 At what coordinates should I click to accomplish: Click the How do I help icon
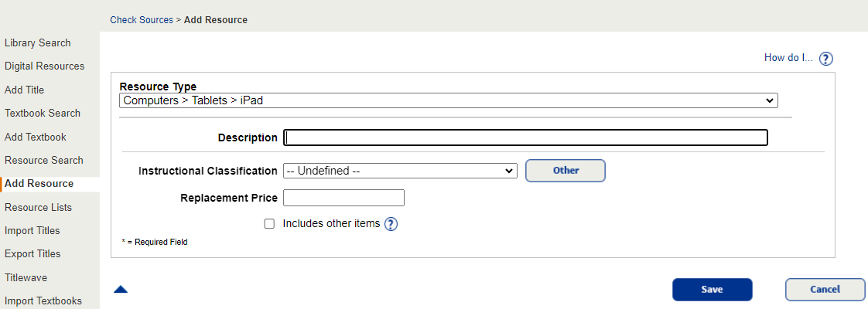coord(825,59)
